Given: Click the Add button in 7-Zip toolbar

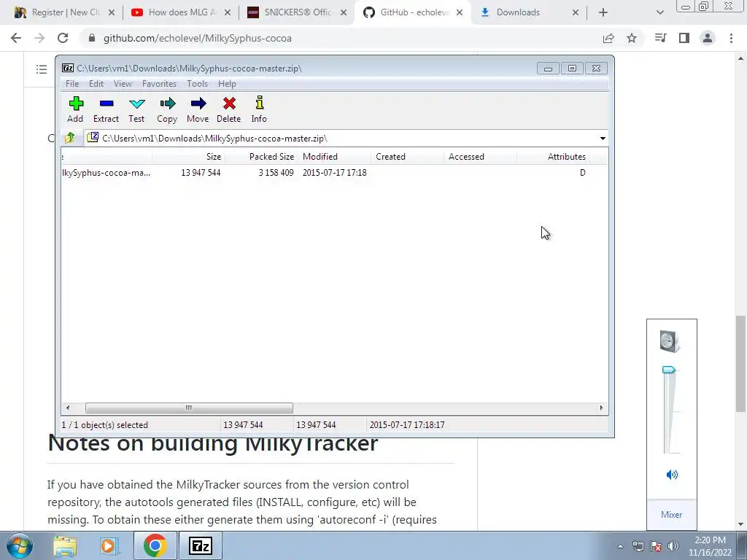Looking at the screenshot, I should 75,109.
